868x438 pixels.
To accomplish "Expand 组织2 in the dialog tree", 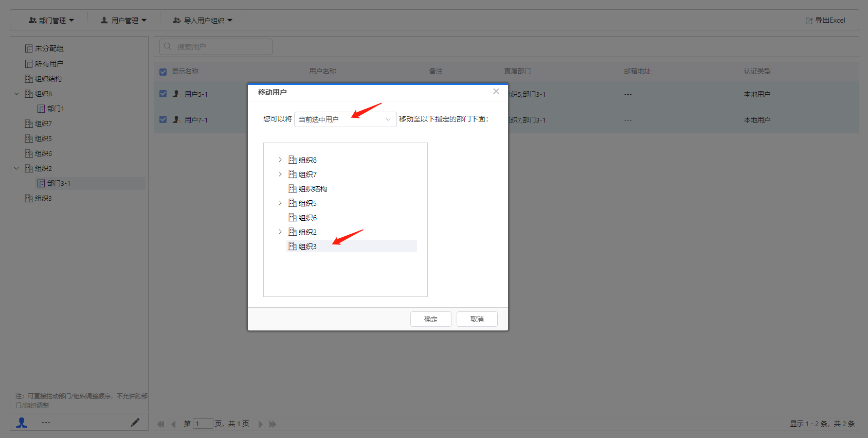I will (280, 232).
